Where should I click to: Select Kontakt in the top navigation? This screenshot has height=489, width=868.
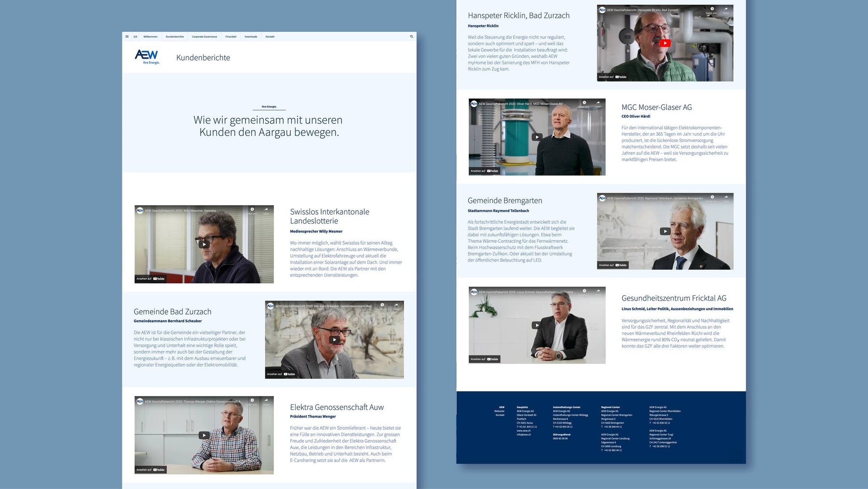270,37
